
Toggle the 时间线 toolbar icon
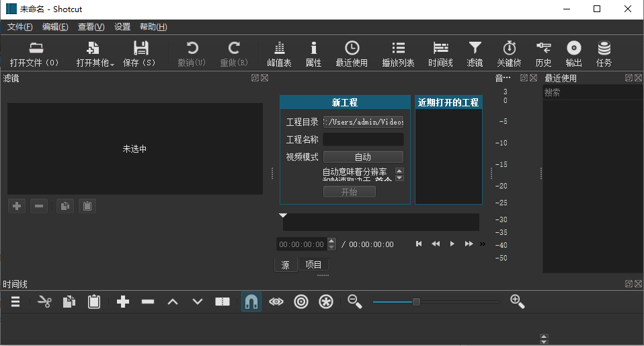(441, 54)
